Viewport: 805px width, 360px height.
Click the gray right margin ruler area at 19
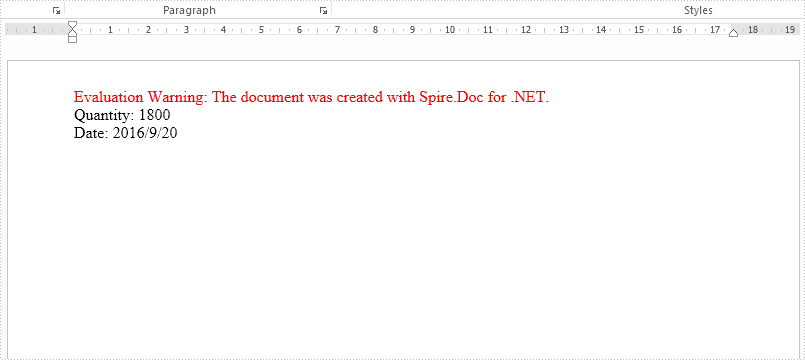click(790, 30)
